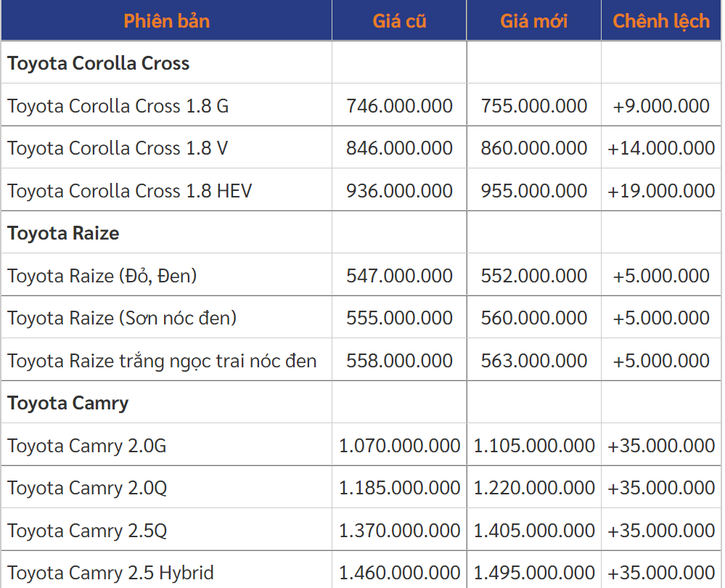The width and height of the screenshot is (725, 588).
Task: Select the +9.000.000 difference value
Action: [x=661, y=106]
